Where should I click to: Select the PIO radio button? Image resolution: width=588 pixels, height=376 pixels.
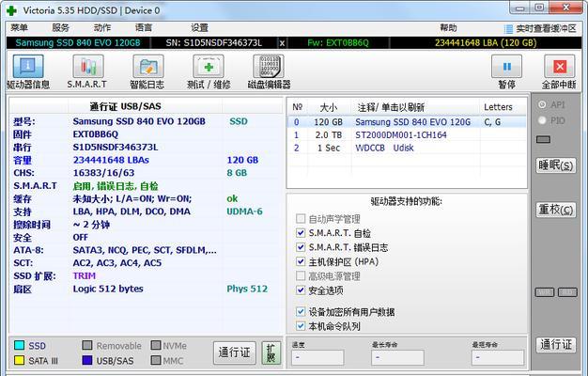542,120
